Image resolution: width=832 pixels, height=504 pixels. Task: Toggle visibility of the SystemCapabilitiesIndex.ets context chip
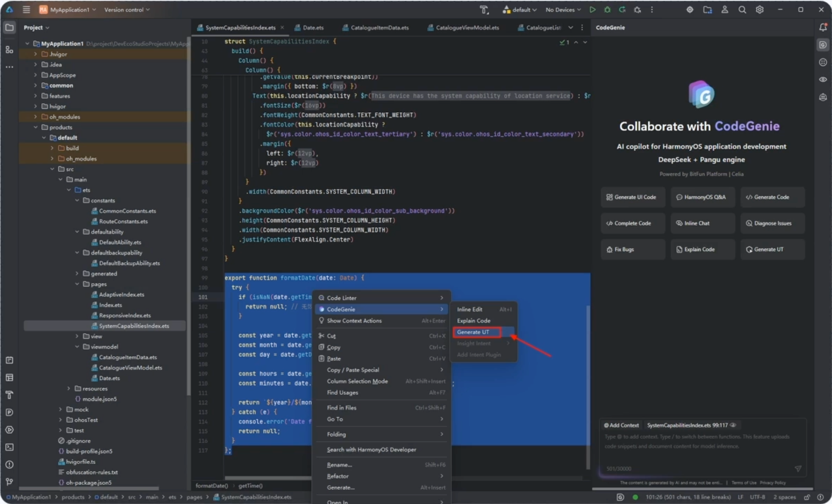tap(733, 425)
